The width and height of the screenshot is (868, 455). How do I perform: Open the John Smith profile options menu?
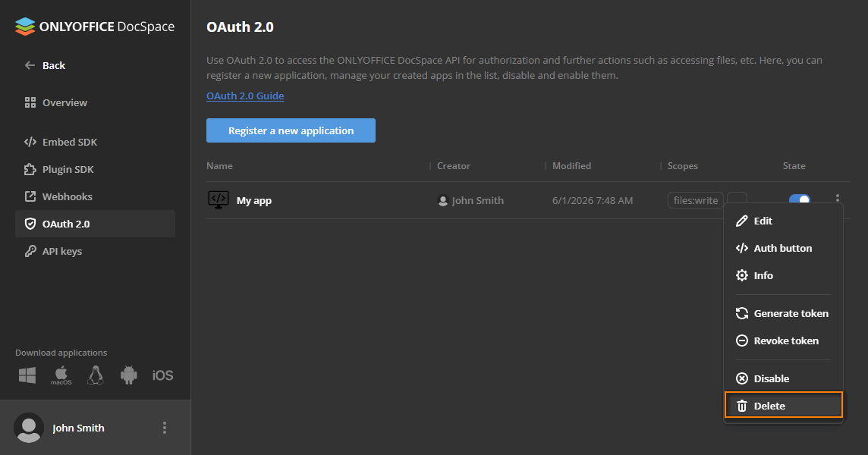coord(165,428)
